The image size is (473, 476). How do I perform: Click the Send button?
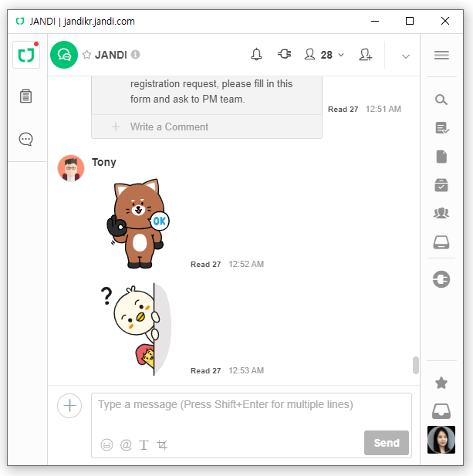click(387, 443)
